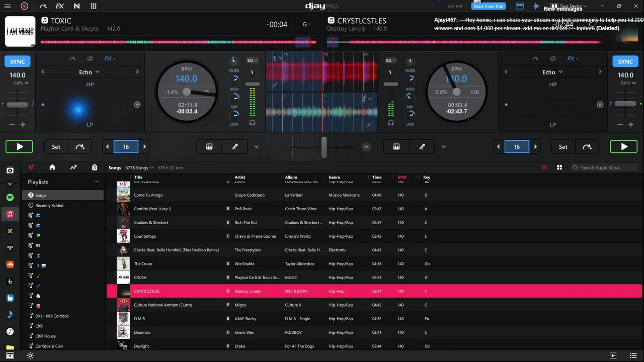Expand left deck EQ dropdown
Image resolution: width=644 pixels, height=362 pixels.
(x=252, y=60)
